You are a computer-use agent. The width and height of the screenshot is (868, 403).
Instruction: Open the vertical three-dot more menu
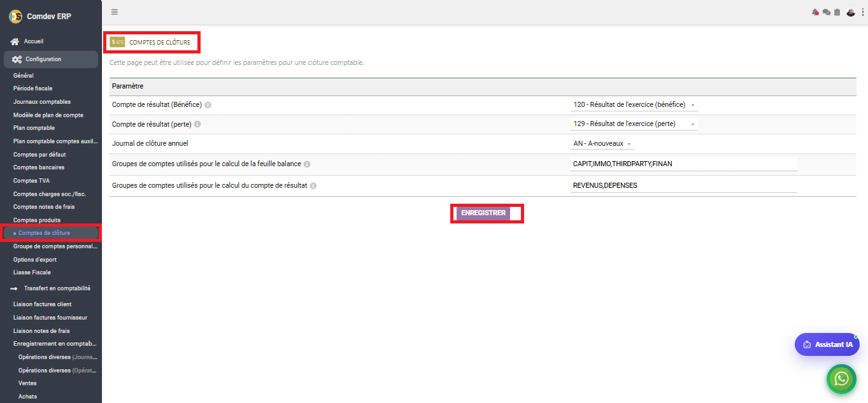point(862,12)
